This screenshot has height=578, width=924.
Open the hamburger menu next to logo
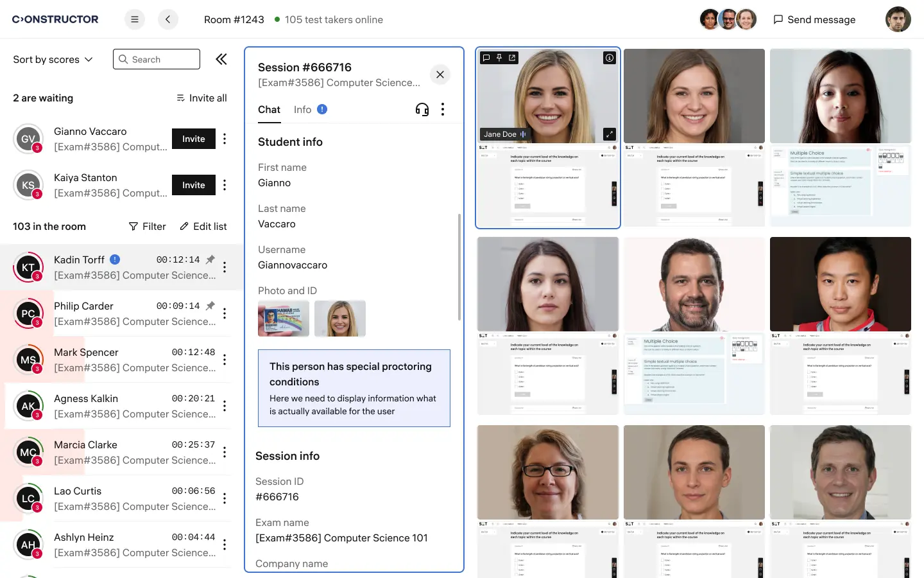[x=135, y=19]
